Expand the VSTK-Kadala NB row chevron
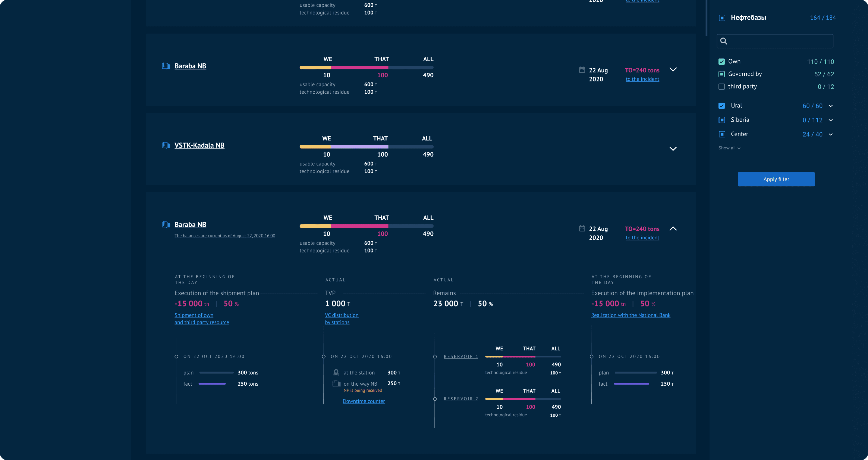The image size is (868, 460). (x=673, y=149)
